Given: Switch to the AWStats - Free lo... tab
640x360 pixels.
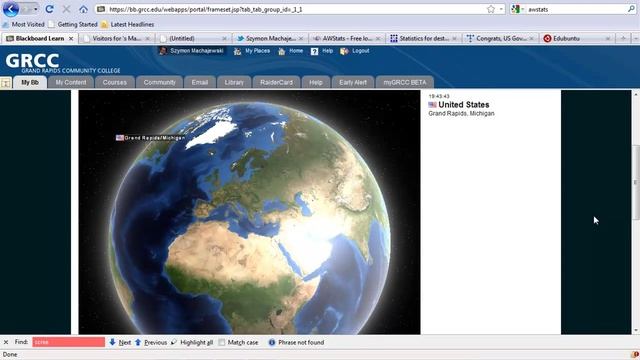Looking at the screenshot, I should pos(347,38).
